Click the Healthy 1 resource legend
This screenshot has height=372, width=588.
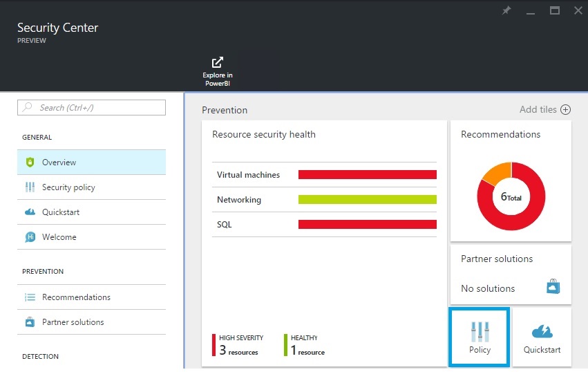[x=305, y=344]
